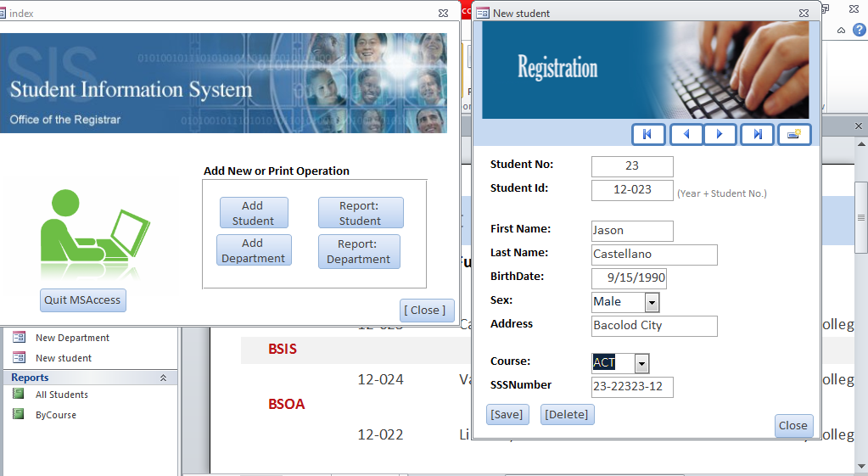Click the ByCourse report icon
Viewport: 868px width, 476px height.
point(19,414)
